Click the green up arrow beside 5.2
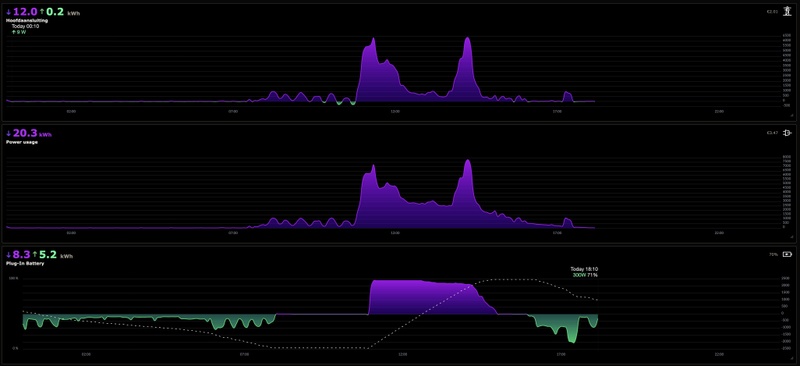The width and height of the screenshot is (800, 366). click(35, 254)
